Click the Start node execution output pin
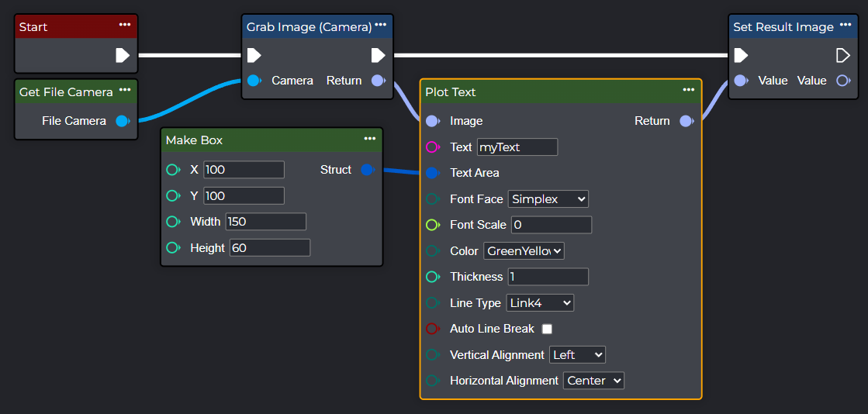This screenshot has width=868, height=414. (x=123, y=55)
